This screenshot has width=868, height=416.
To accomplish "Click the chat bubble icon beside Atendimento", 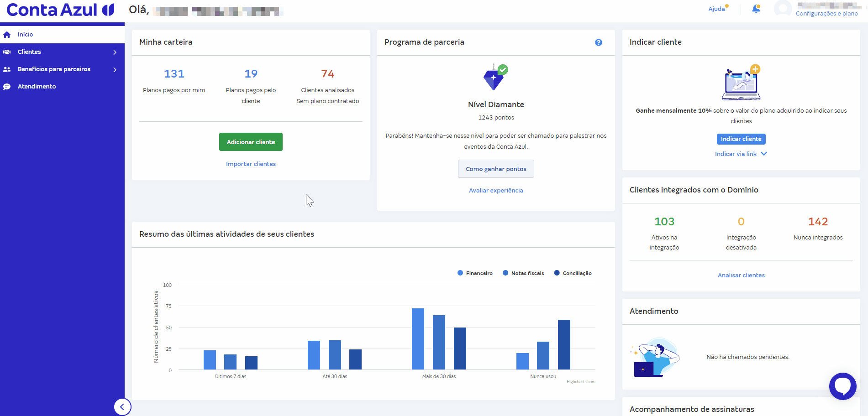I will (x=7, y=87).
